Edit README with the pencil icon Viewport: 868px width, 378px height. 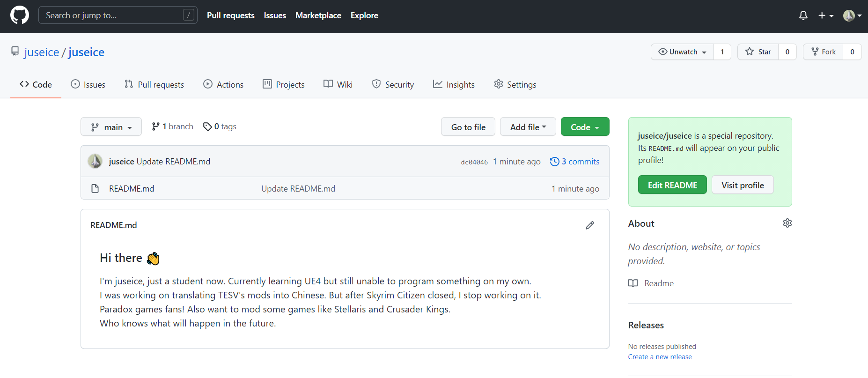(x=590, y=225)
